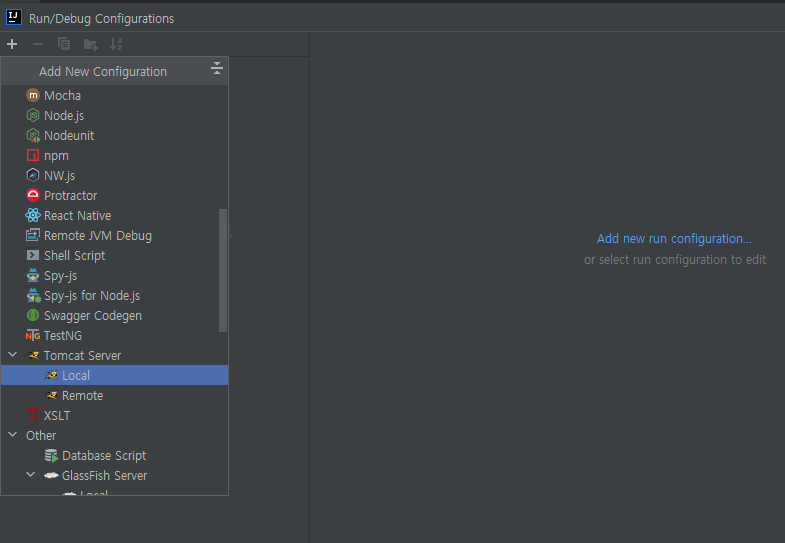
Task: Click the XSLT icon
Action: 33,415
